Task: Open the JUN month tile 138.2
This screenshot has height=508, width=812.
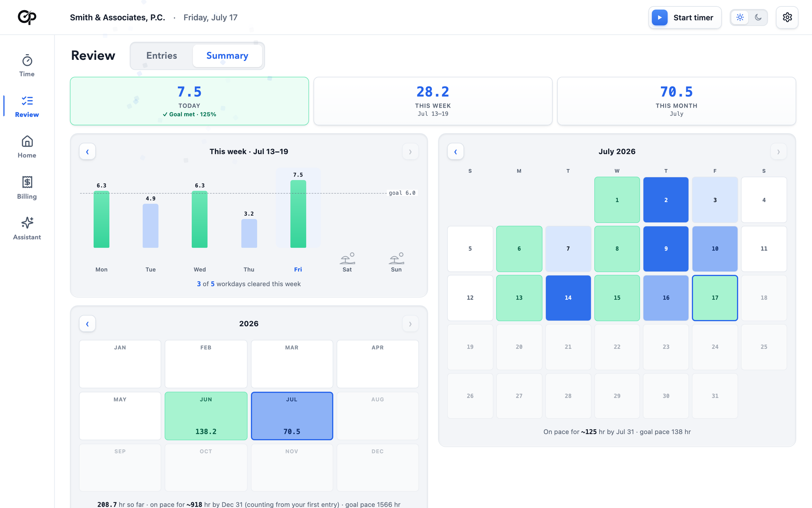Action: (x=206, y=416)
